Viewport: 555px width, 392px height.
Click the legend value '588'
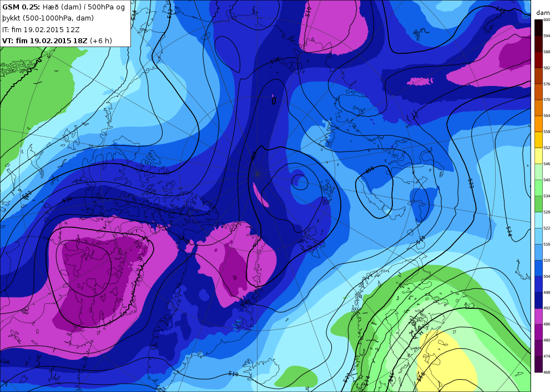click(x=547, y=52)
